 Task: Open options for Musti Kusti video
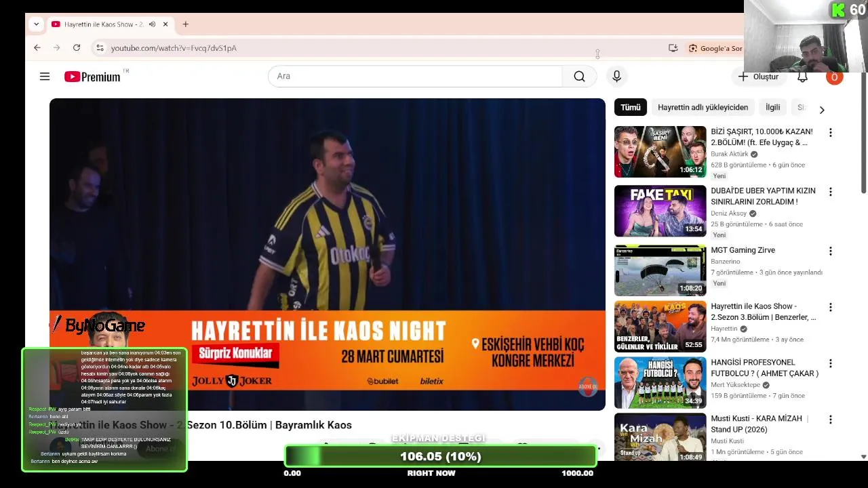point(830,420)
